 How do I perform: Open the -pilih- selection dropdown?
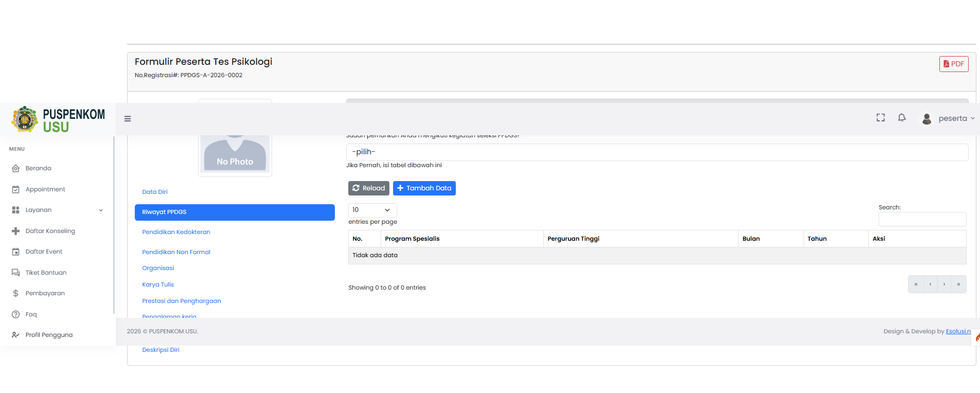pos(657,152)
